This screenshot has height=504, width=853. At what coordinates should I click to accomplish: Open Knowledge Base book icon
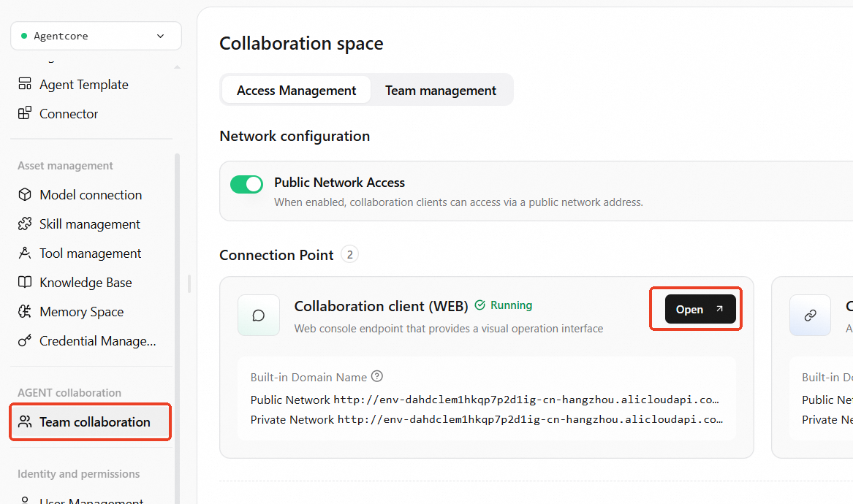coord(25,282)
